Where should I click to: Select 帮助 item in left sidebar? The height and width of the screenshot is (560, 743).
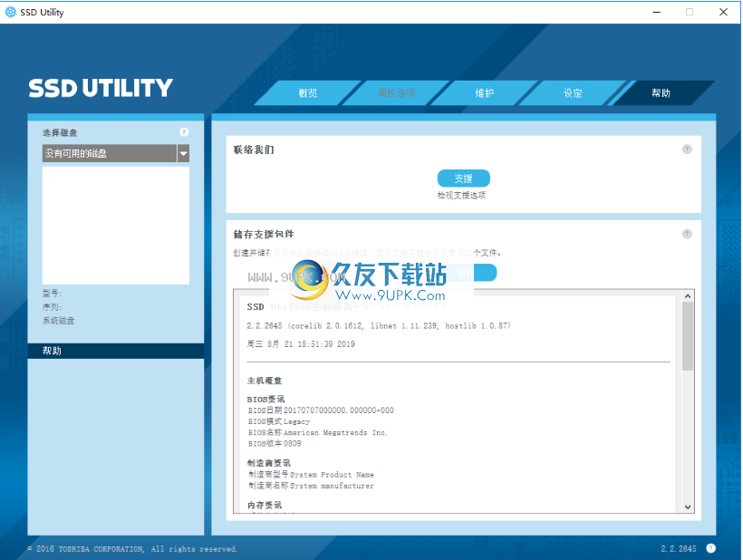(x=116, y=351)
